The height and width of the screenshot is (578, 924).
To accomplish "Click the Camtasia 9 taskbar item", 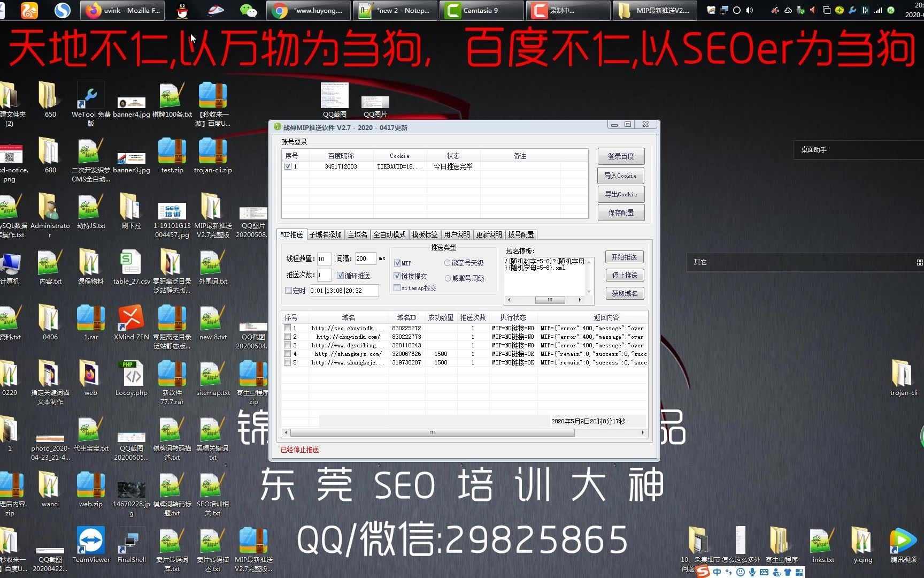I will tap(481, 10).
